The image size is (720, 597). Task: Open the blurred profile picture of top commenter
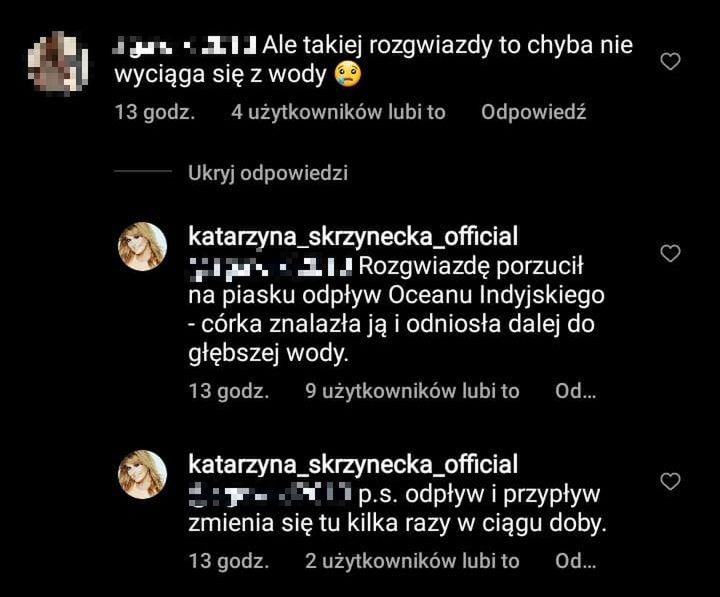click(58, 63)
